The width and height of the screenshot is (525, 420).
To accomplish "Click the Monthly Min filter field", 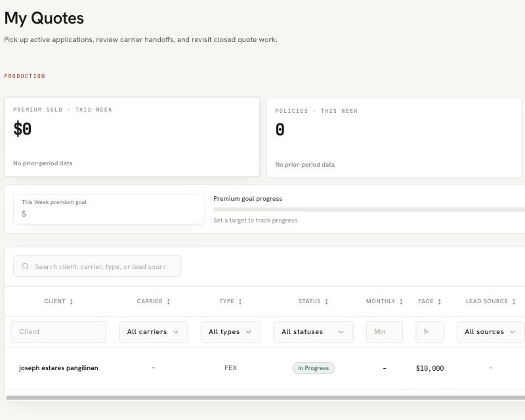I will (x=385, y=331).
